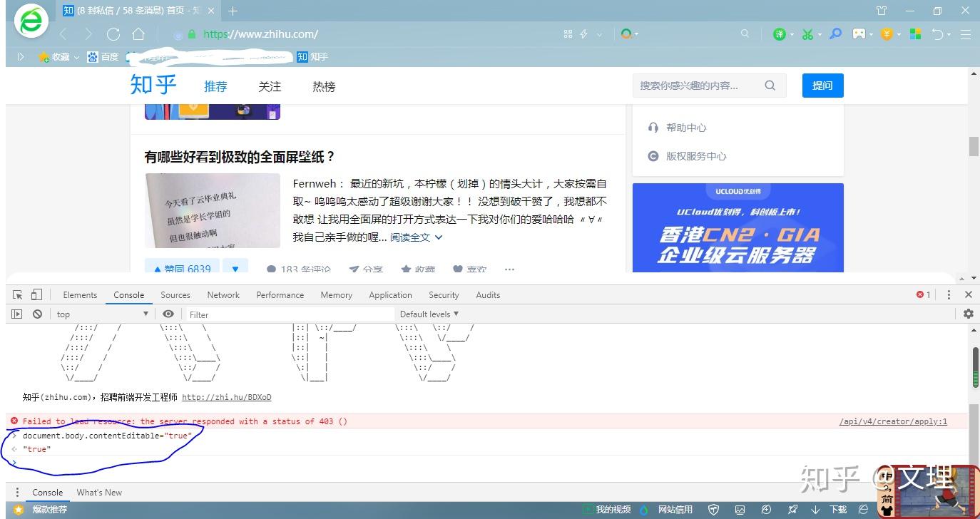Viewport: 980px width, 519px height.
Task: Click the blue 提问 button
Action: click(x=822, y=86)
